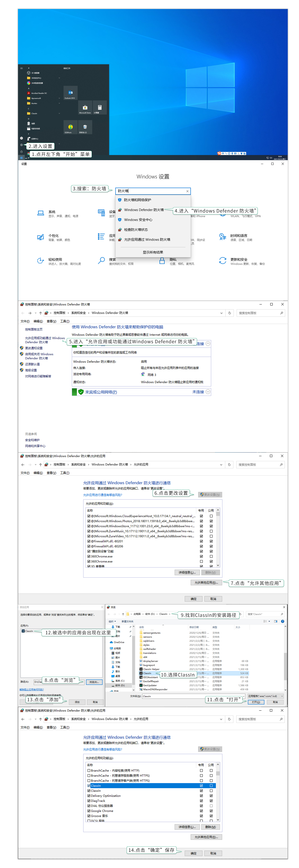Toggle "播放到设备"功能 row checkbox
The image size is (299, 868).
[x=89, y=551]
